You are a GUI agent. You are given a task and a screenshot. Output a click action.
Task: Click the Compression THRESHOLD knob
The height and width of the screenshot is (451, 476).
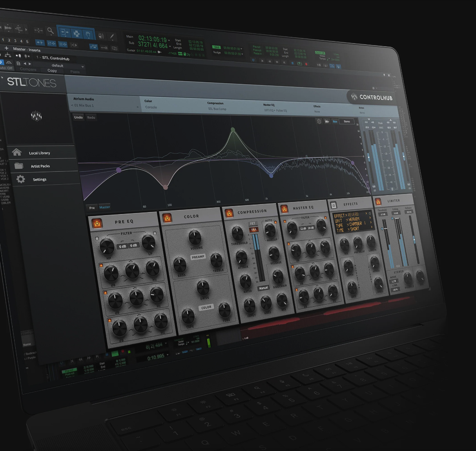pos(237,233)
